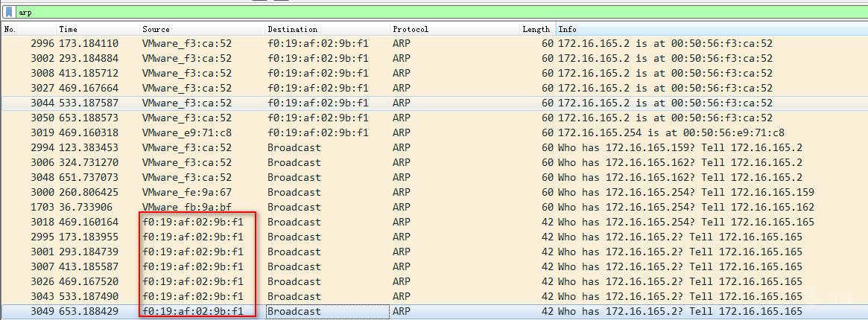Click Broadcast destination of packet 3000
868x320 pixels.
click(x=294, y=192)
